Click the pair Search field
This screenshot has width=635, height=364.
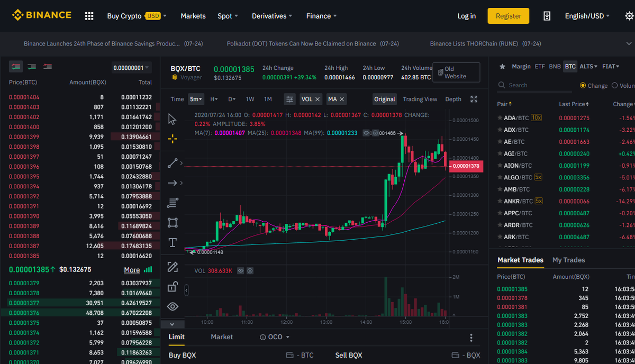click(x=534, y=85)
